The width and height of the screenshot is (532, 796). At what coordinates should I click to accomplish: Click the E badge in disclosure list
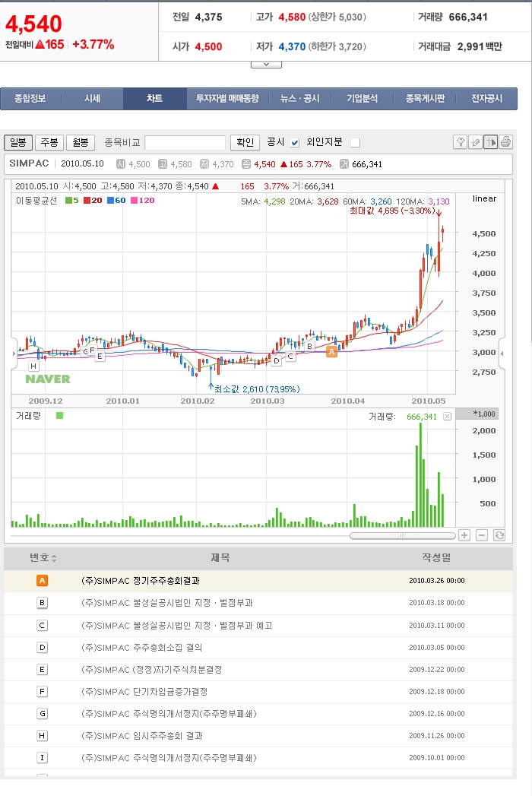42,669
